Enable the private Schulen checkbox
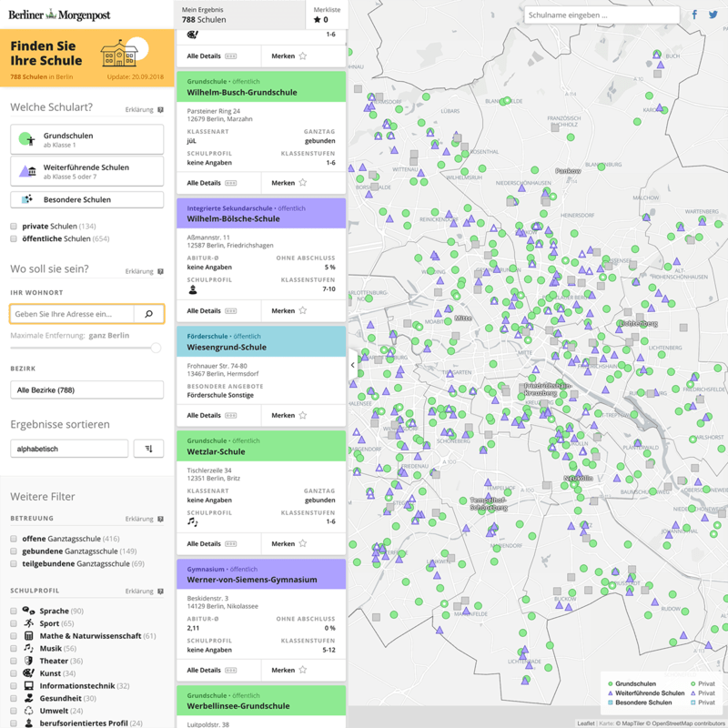The image size is (728, 728). 14,226
